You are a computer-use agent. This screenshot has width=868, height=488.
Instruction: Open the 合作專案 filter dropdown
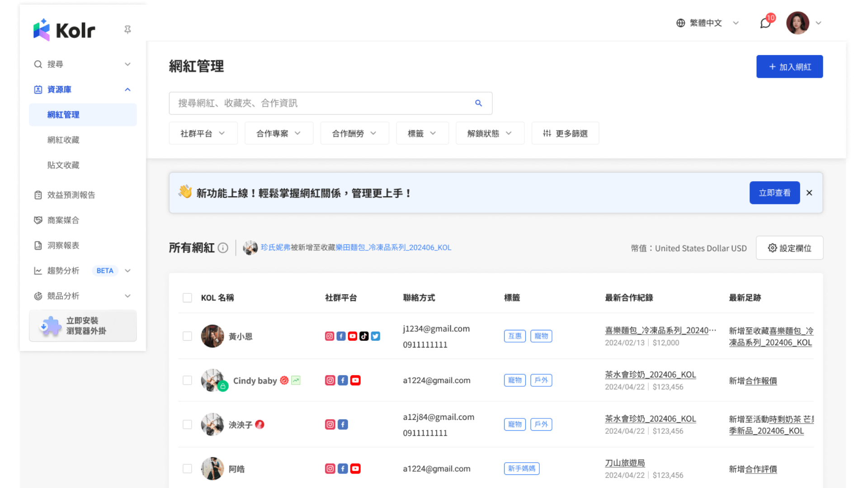pyautogui.click(x=279, y=133)
